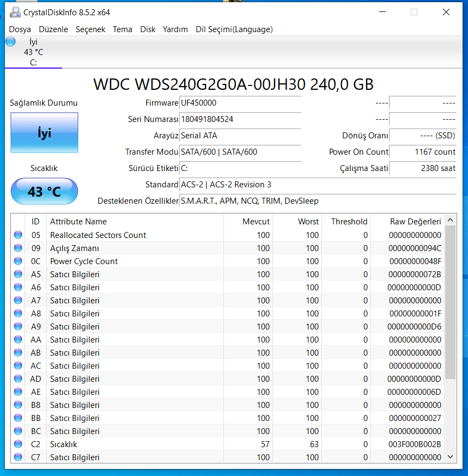The image size is (468, 476).
Task: Click status orb for attribute AE
Action: coord(18,391)
